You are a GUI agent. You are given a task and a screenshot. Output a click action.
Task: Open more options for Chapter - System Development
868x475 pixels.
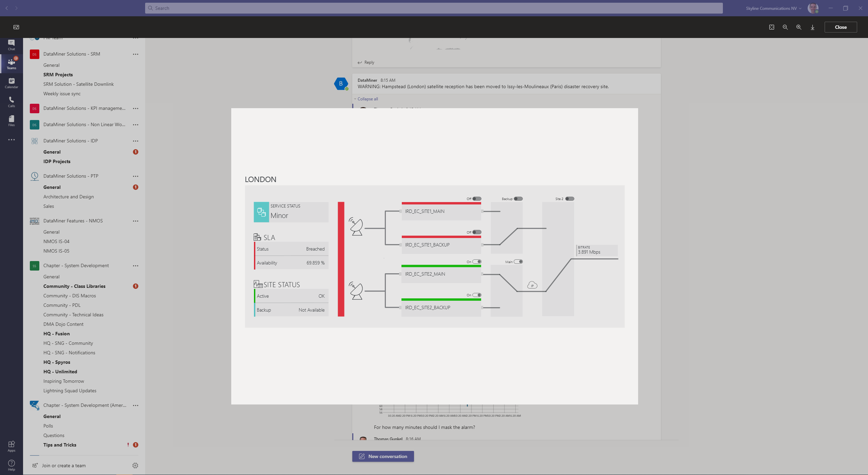(136, 266)
